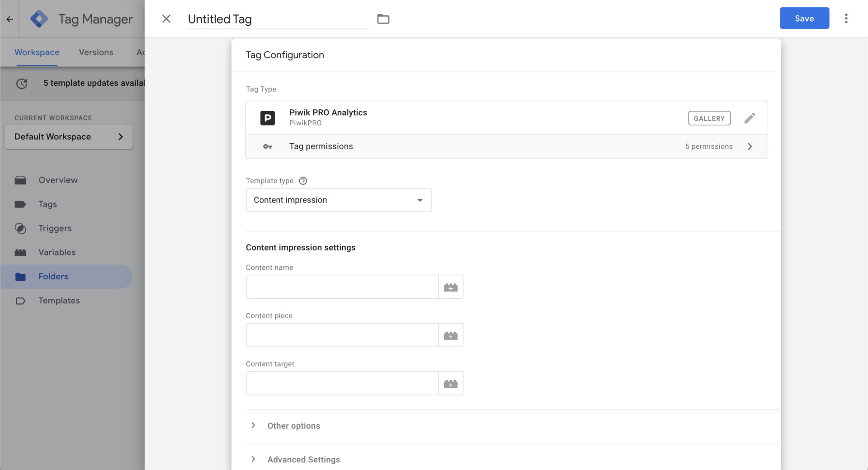Select the Variables sidebar icon
Viewport: 868px width, 470px height.
[21, 252]
